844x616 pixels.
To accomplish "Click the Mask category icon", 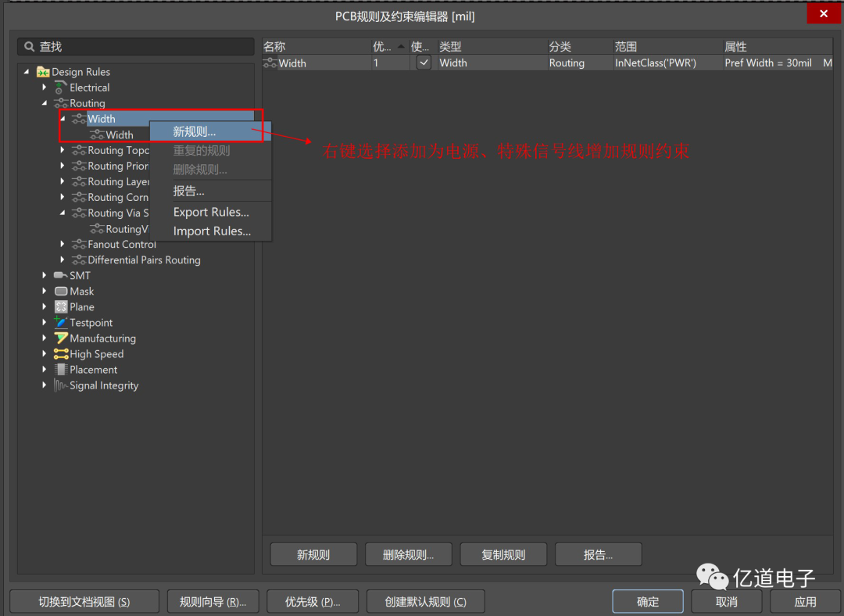I will 61,292.
